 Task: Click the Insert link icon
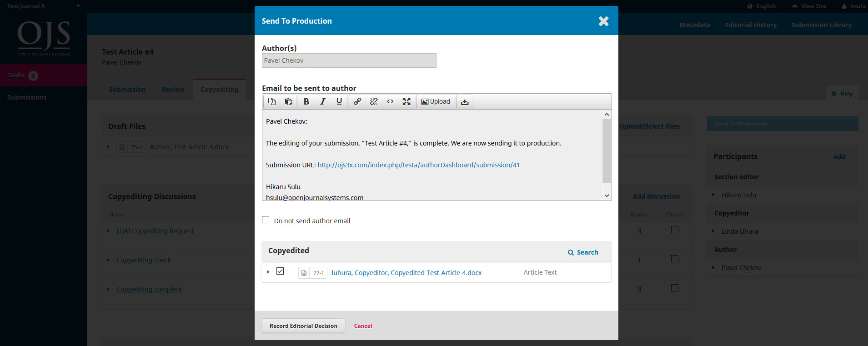(357, 101)
